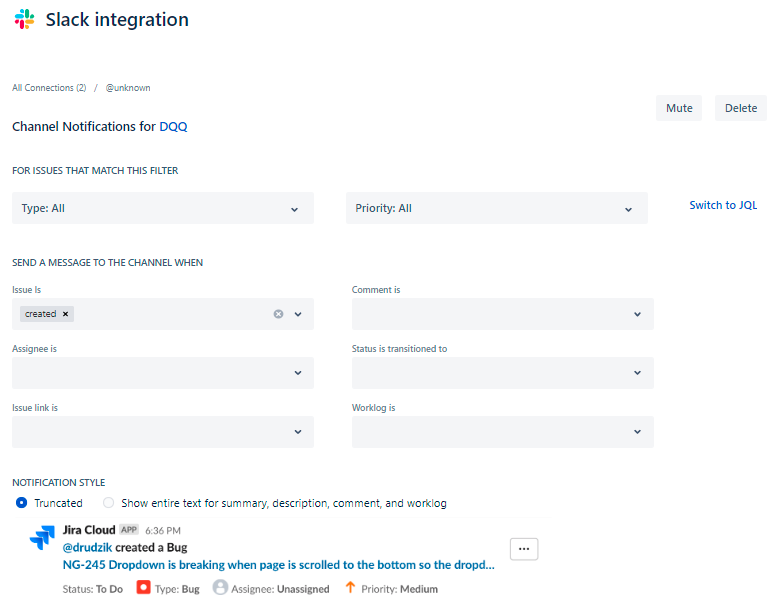Click the Jira Cloud avatar icon
773x597 pixels.
42,537
